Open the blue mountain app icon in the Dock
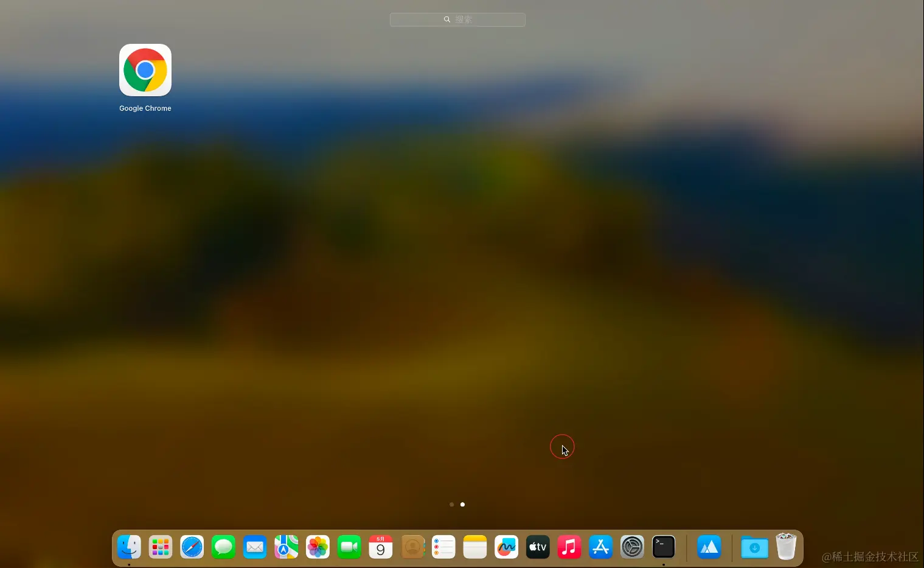Viewport: 924px width, 568px height. tap(709, 547)
